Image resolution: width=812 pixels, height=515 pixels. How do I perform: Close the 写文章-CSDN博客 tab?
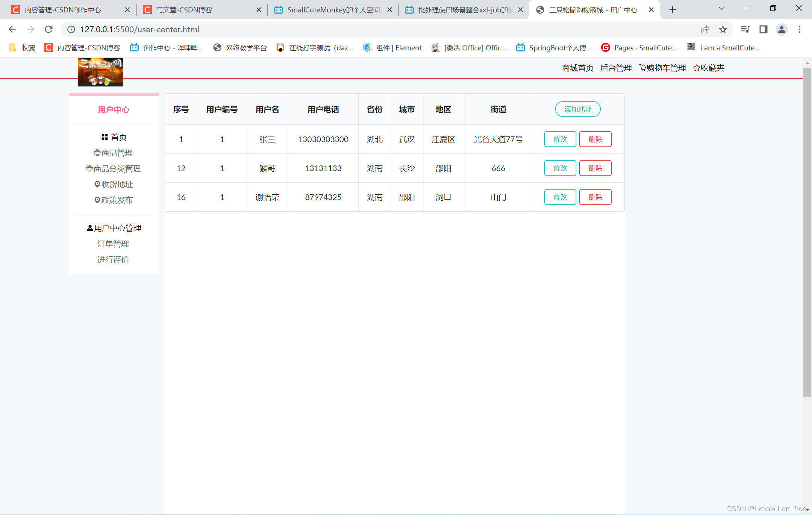pos(259,10)
